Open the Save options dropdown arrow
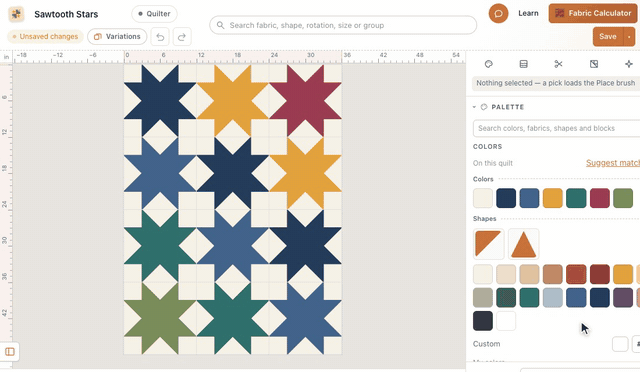Screen dimensions: 640x372 point(629,37)
